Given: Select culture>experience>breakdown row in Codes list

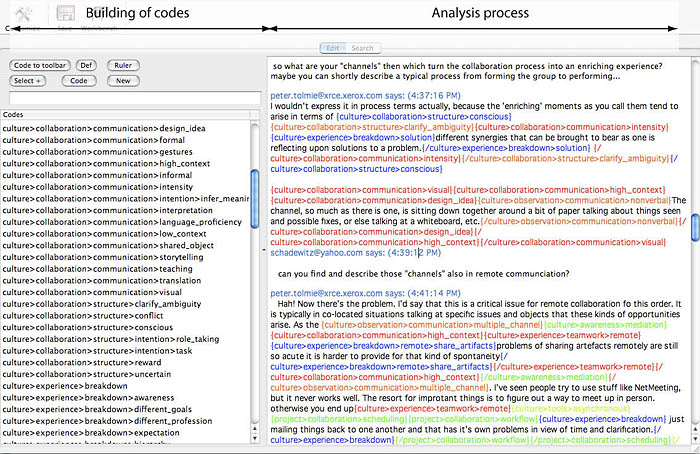Looking at the screenshot, I should pos(125,386).
